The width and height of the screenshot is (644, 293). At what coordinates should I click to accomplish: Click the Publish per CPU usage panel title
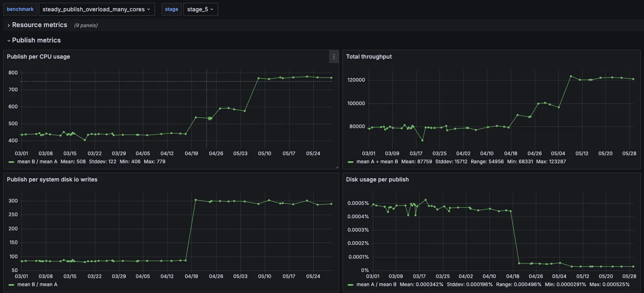pyautogui.click(x=38, y=57)
